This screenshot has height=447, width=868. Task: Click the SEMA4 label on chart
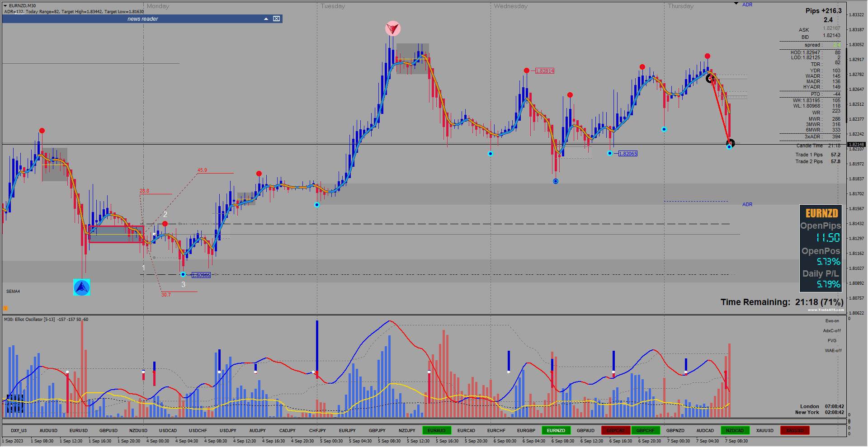click(x=13, y=292)
